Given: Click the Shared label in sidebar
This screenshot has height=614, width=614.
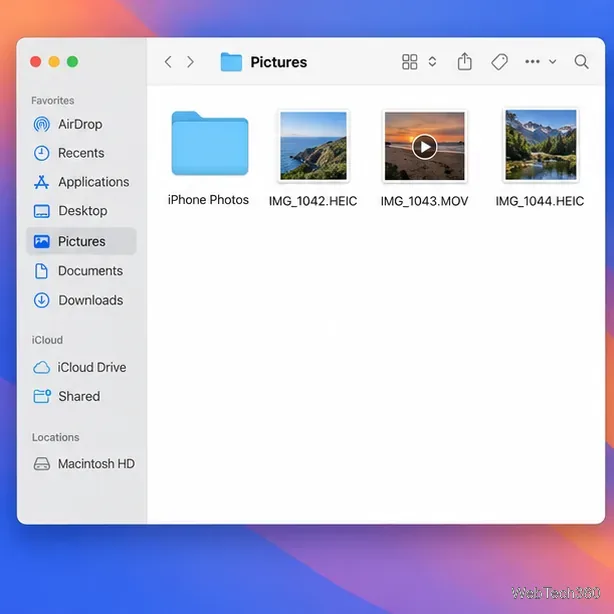Looking at the screenshot, I should coord(79,396).
